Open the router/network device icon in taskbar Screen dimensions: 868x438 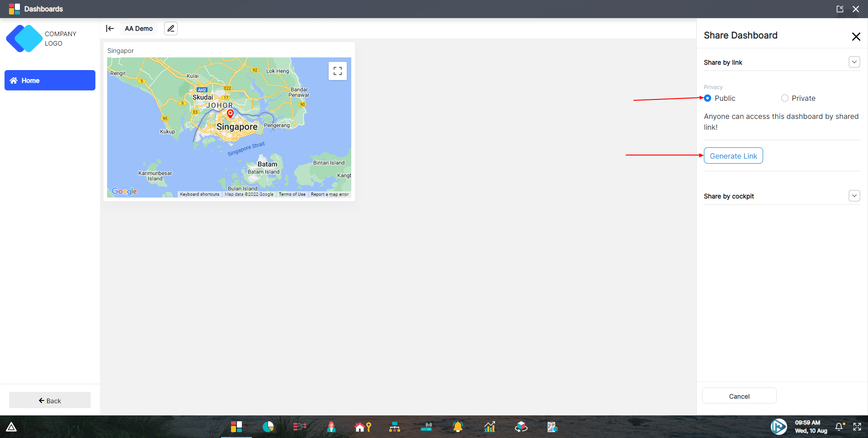tap(427, 427)
